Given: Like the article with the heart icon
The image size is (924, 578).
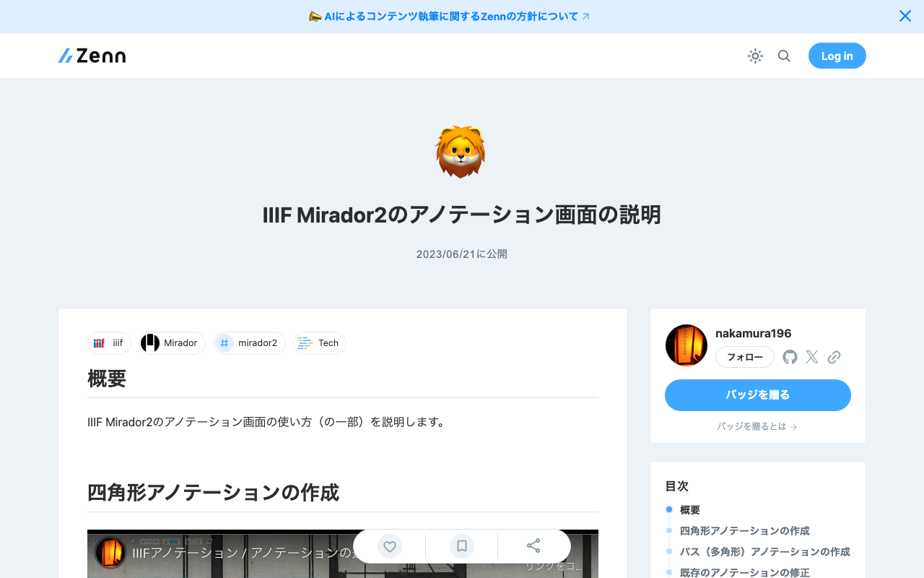Looking at the screenshot, I should 389,546.
